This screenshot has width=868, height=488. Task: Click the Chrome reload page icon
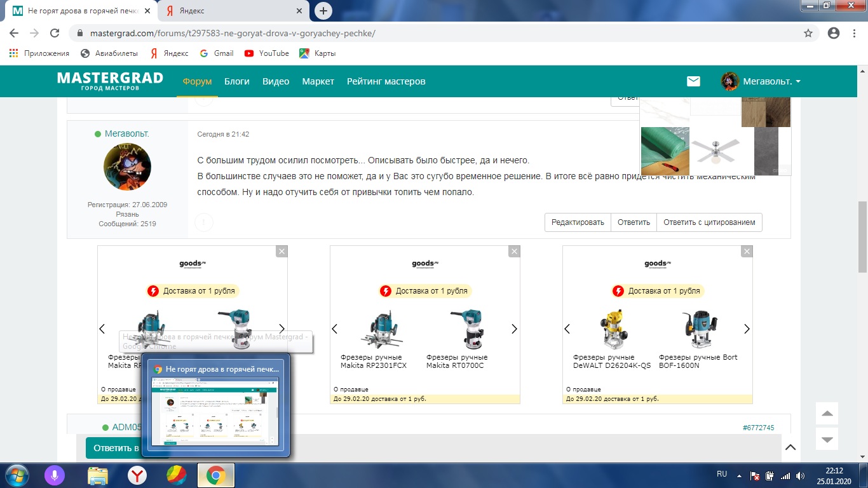[55, 33]
